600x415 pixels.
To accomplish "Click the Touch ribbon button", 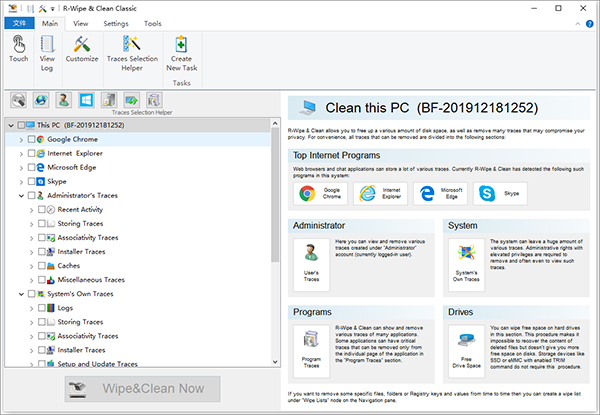I will pos(19,49).
